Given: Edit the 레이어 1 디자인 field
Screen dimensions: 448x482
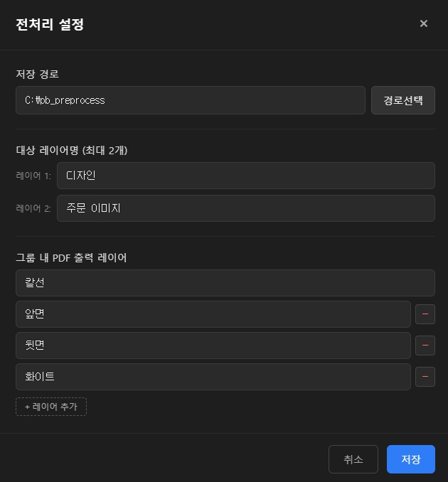Looking at the screenshot, I should tap(245, 176).
